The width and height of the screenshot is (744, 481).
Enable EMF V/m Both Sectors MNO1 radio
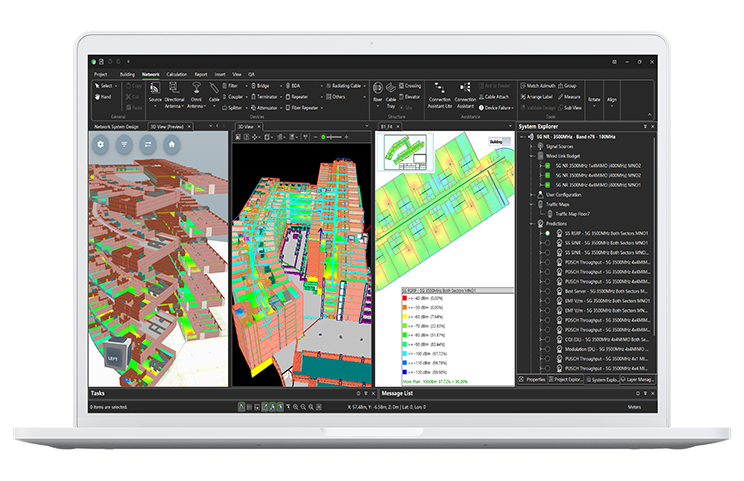548,301
